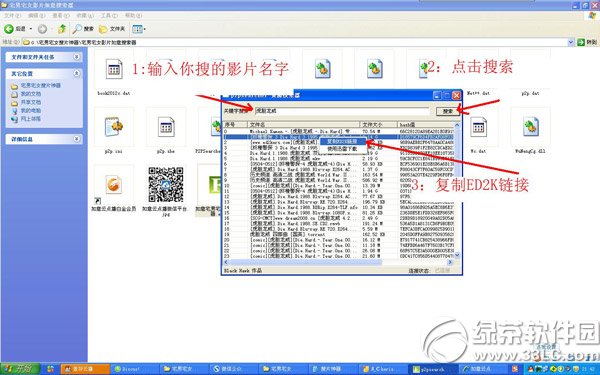Choose 使用迅雷下载 from the context menu

point(342,148)
